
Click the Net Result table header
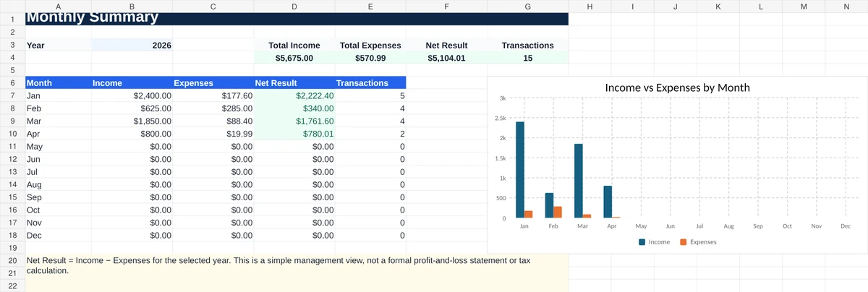coord(294,83)
